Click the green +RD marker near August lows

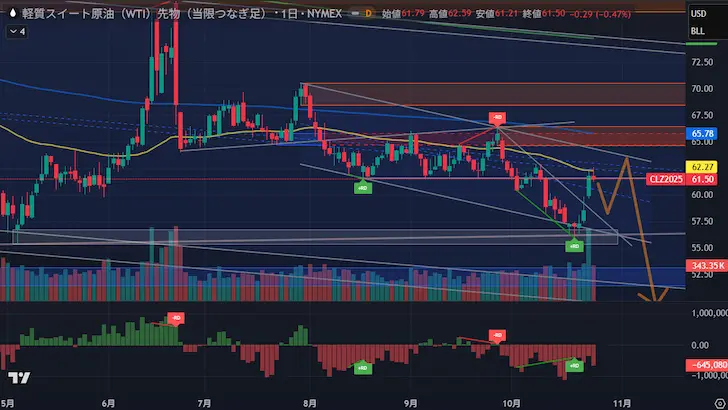pyautogui.click(x=363, y=187)
